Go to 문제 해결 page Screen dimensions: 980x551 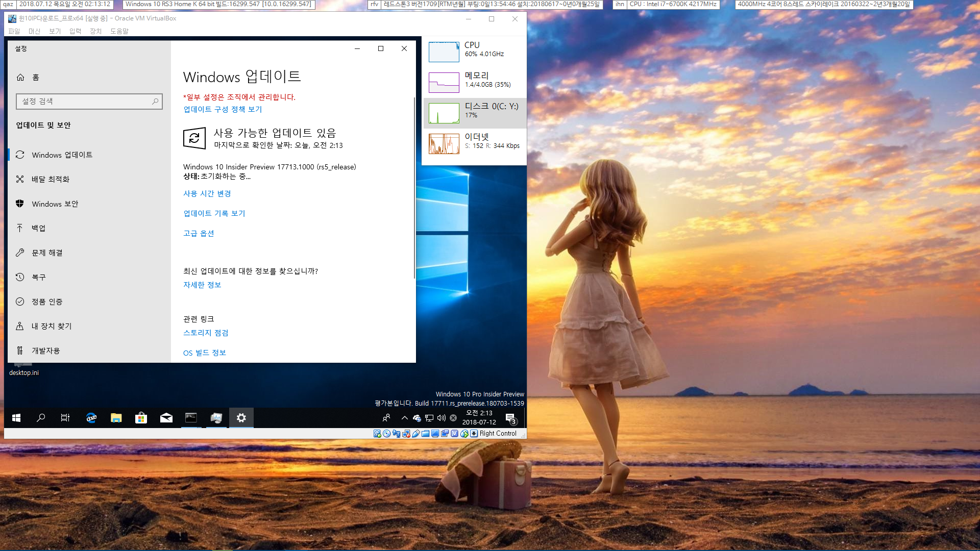[89, 253]
